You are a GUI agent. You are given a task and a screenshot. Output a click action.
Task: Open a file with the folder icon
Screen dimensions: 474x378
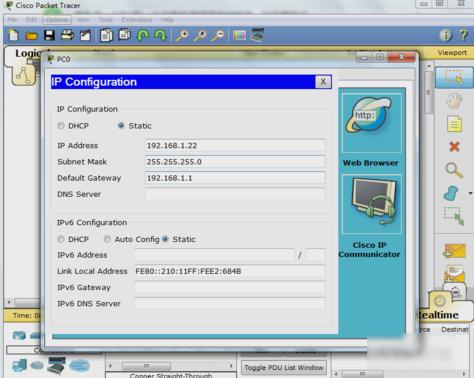point(31,36)
